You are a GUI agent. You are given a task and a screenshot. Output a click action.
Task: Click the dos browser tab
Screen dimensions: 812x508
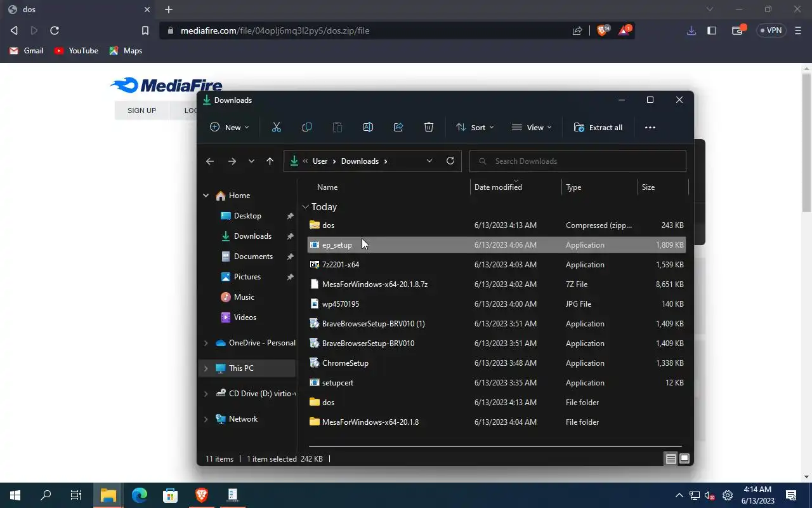coord(78,10)
